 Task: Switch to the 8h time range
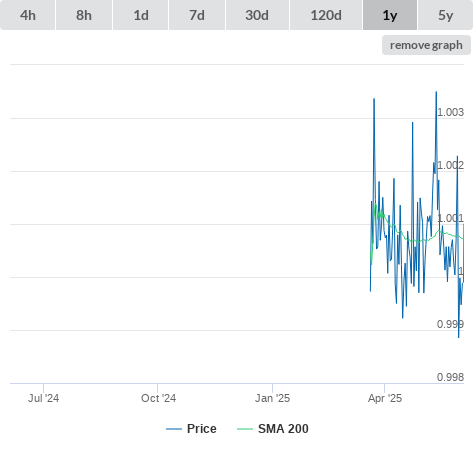point(84,15)
